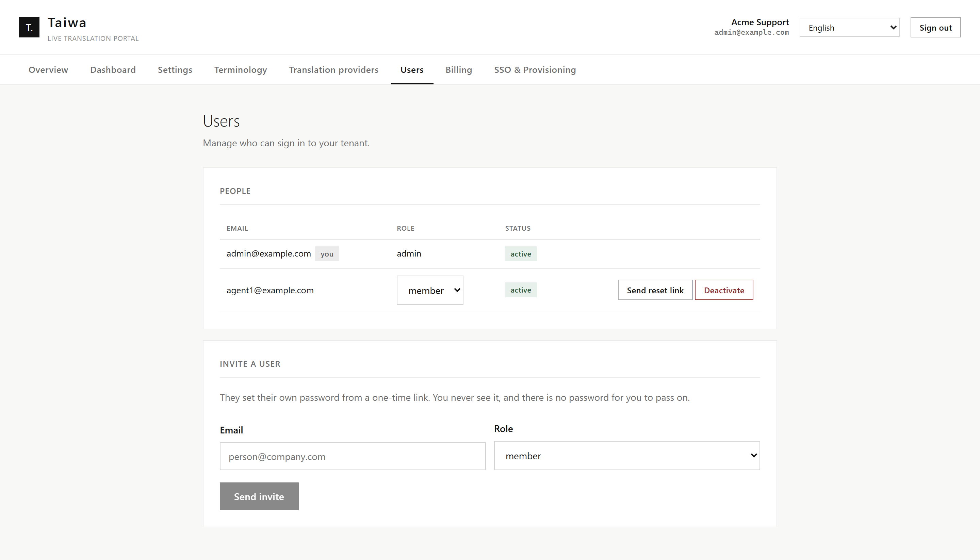Viewport: 980px width, 560px height.
Task: Focus the invite Email input field
Action: [352, 457]
